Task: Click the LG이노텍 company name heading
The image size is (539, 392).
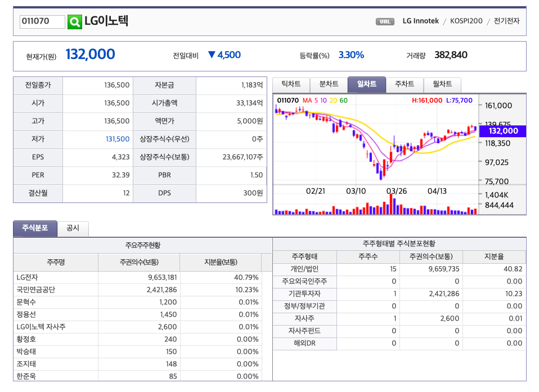Action: pos(106,21)
